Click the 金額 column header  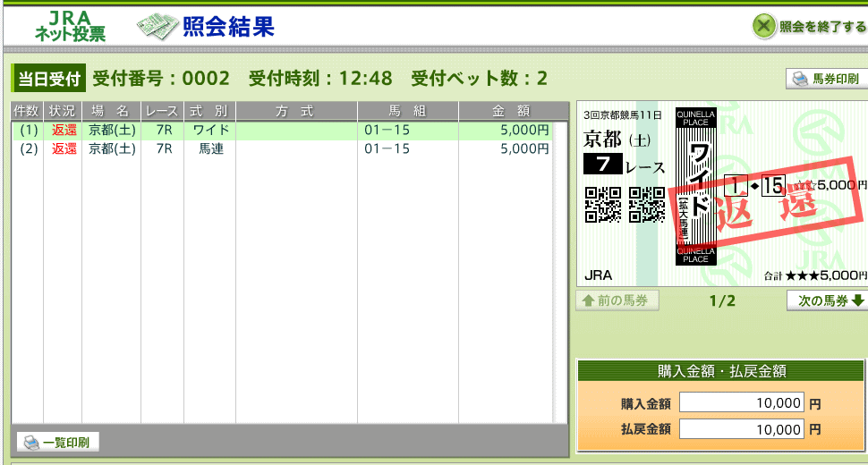tap(513, 111)
